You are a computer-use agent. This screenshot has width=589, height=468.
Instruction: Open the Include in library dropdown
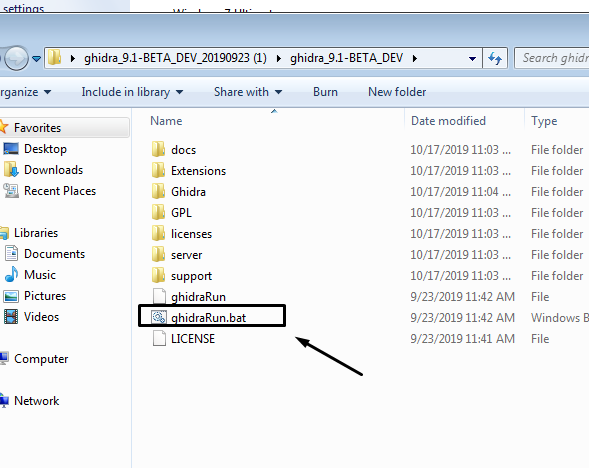[132, 92]
